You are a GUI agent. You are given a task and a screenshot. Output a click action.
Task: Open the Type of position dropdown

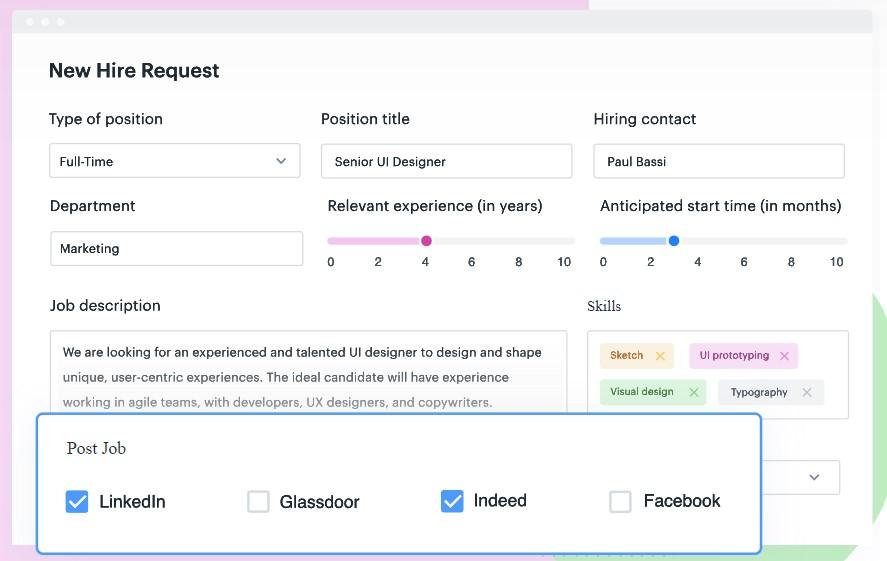pos(175,161)
